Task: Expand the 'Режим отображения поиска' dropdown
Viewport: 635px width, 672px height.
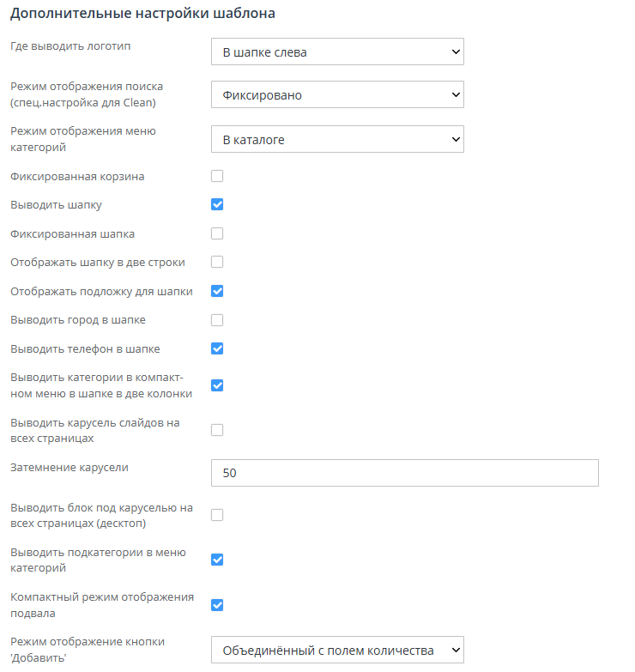Action: pyautogui.click(x=337, y=95)
